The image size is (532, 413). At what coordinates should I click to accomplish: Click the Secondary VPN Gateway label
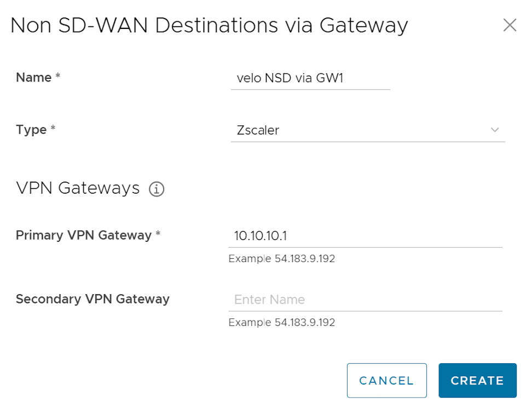point(92,299)
